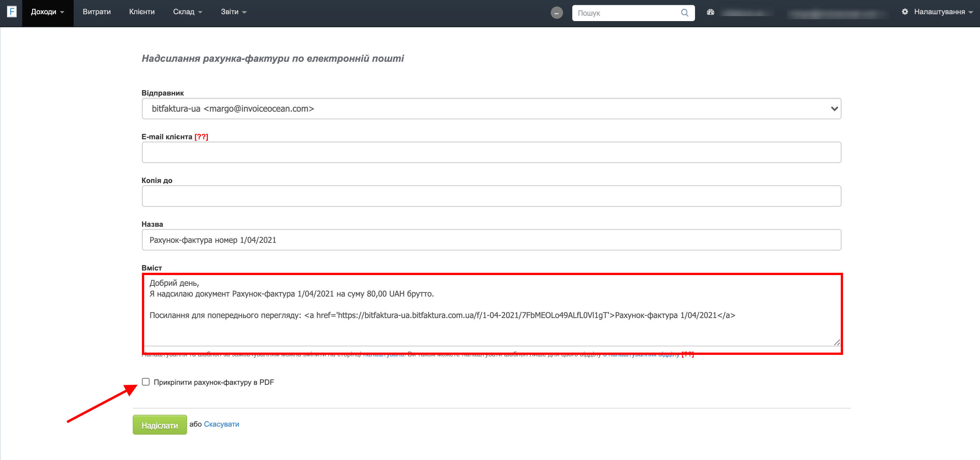Expand the Склад dropdown menu
This screenshot has width=980, height=460.
click(x=187, y=12)
